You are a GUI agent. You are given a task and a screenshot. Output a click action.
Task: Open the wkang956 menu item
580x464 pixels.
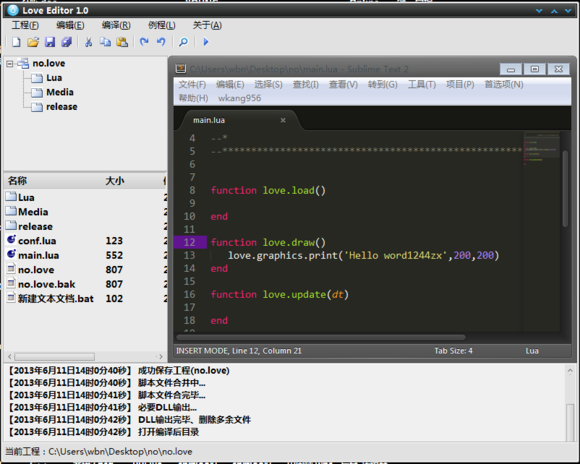click(239, 98)
